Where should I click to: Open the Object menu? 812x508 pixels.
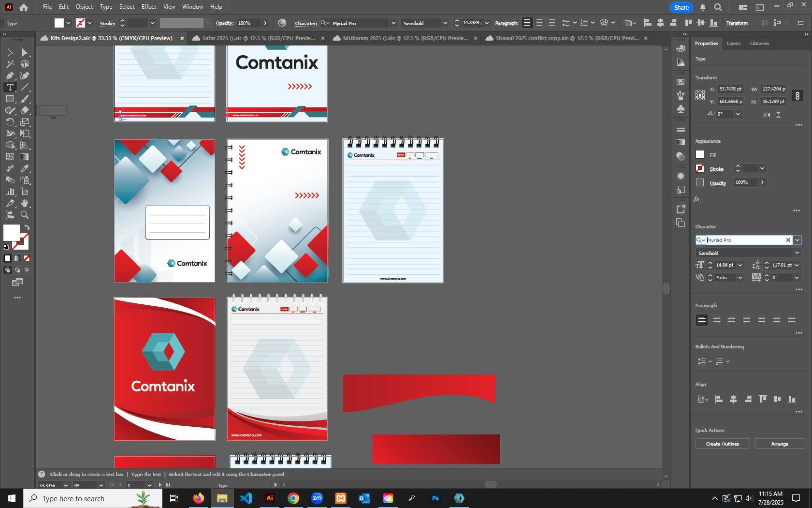point(84,7)
